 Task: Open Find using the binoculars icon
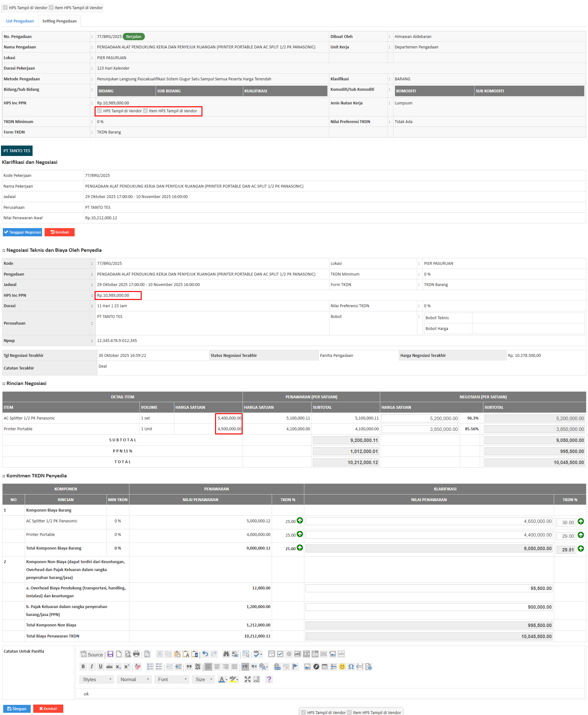[226, 654]
